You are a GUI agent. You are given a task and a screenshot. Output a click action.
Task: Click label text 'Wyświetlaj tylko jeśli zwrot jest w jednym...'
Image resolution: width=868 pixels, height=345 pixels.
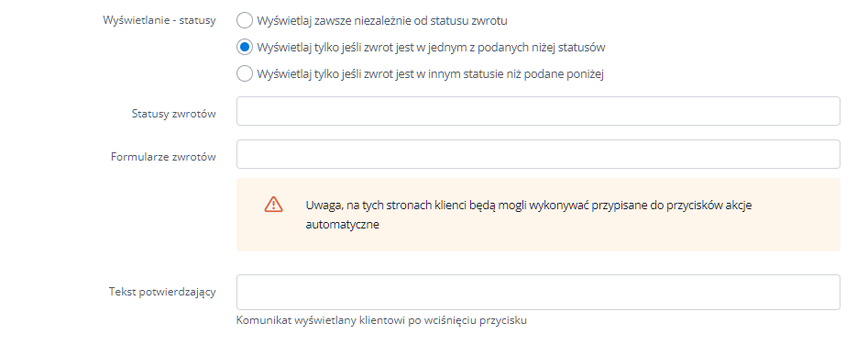(x=431, y=48)
